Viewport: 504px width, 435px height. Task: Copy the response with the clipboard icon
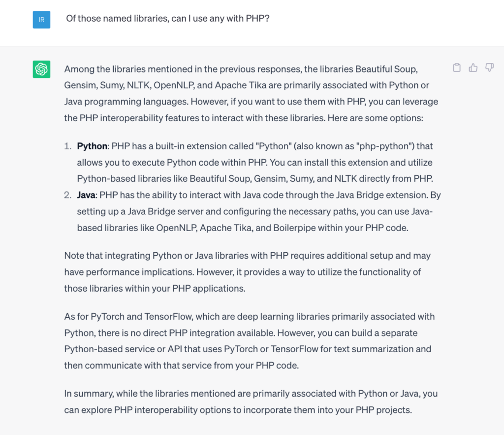457,67
